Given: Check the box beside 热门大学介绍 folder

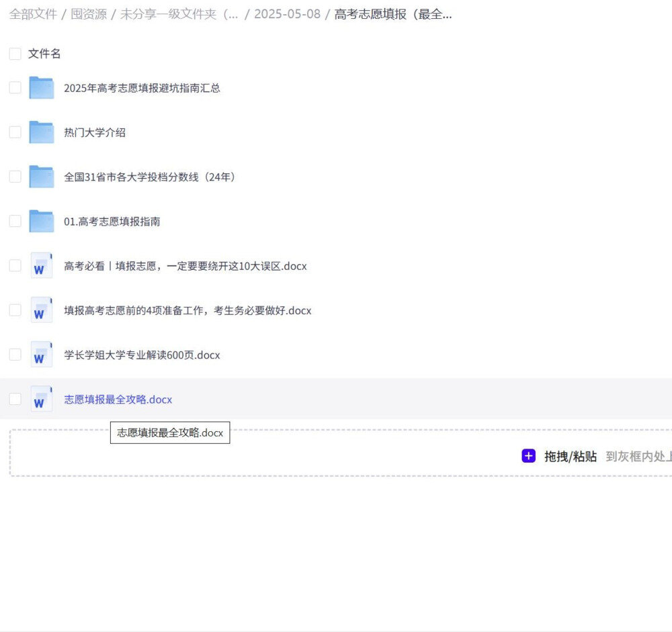Looking at the screenshot, I should pos(14,132).
